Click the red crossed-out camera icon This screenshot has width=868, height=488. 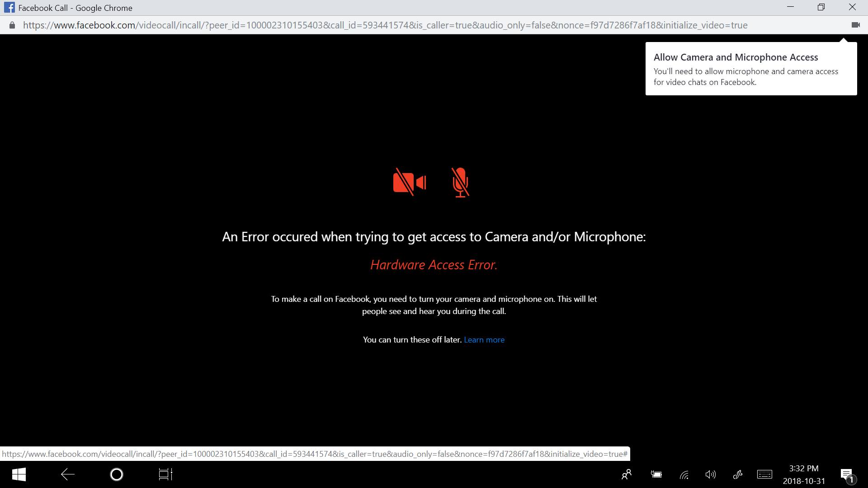click(410, 182)
